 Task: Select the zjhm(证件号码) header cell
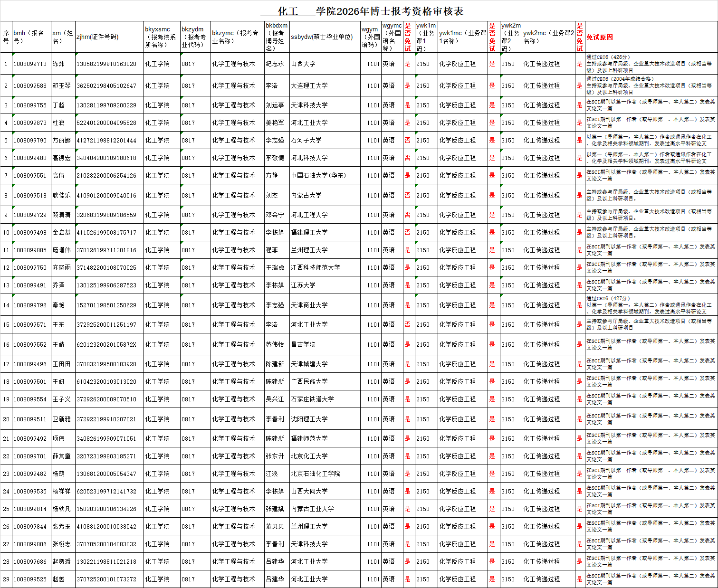click(109, 37)
